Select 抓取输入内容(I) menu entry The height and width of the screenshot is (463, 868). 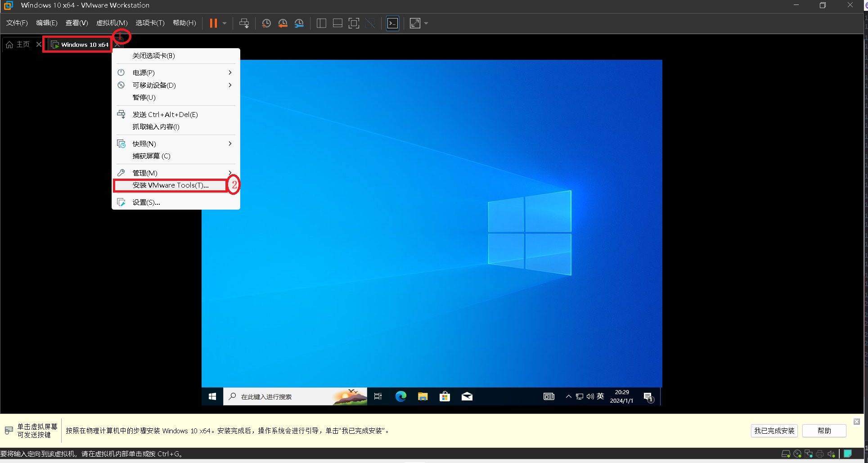click(x=176, y=127)
